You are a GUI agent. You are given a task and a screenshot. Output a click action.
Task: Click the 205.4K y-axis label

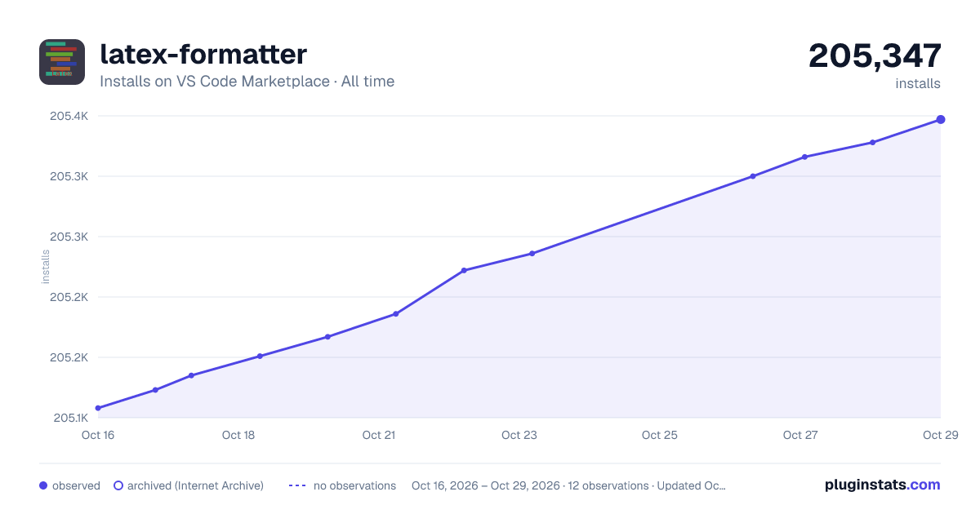coord(69,116)
